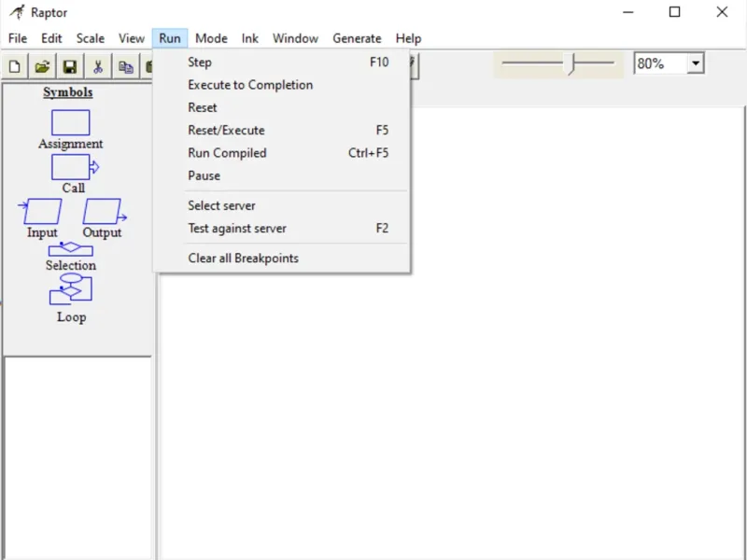Open the Scale menu
This screenshot has height=560, width=747.
[x=90, y=38]
